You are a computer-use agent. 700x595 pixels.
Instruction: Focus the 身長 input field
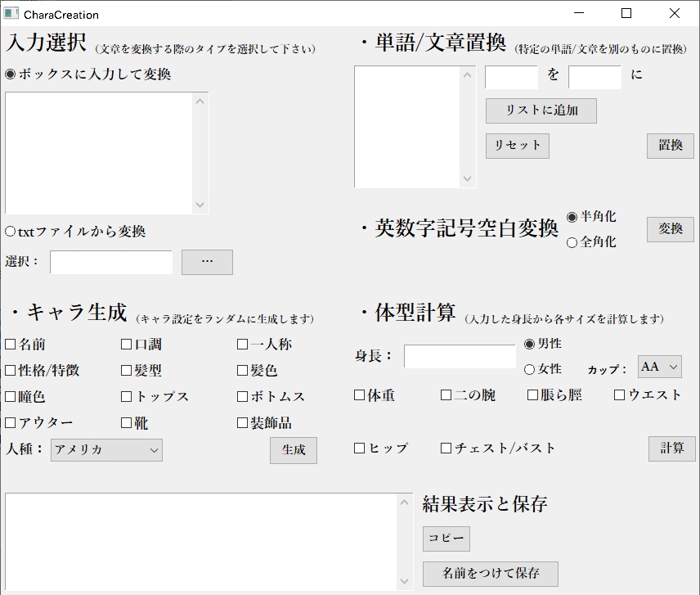(x=460, y=356)
